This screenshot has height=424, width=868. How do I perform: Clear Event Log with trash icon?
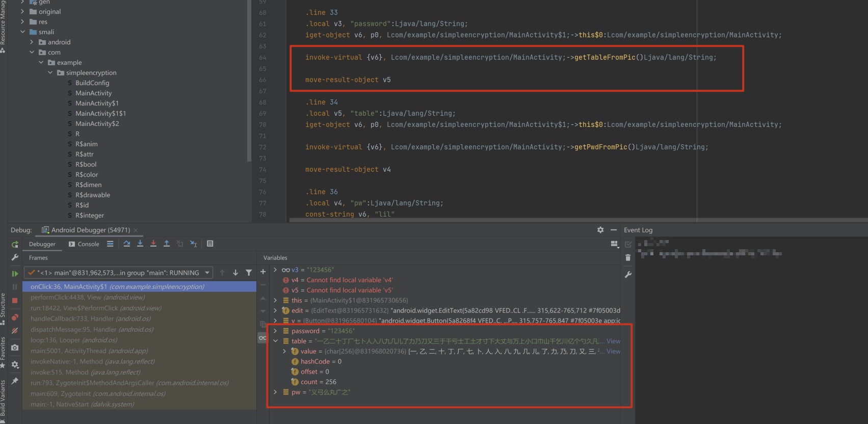(628, 257)
